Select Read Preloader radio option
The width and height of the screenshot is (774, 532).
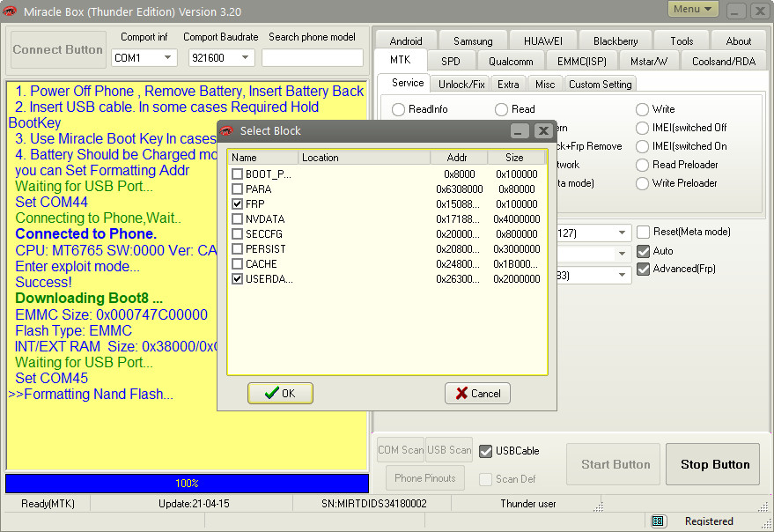642,165
